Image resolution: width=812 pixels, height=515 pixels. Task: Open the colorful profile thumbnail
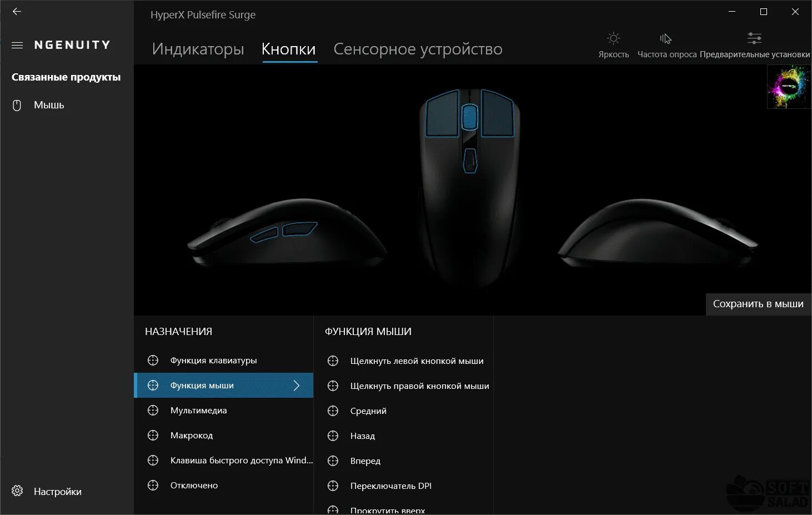pyautogui.click(x=789, y=87)
